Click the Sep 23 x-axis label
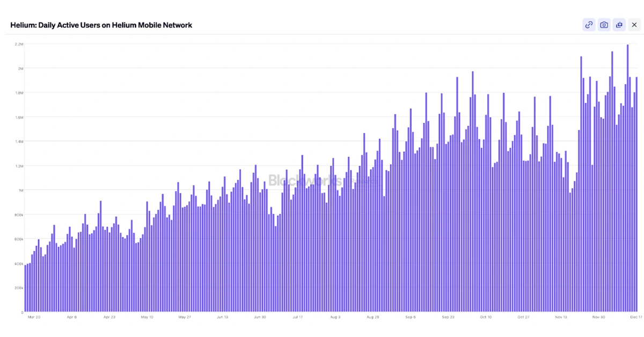This screenshot has width=644, height=337. pyautogui.click(x=448, y=317)
